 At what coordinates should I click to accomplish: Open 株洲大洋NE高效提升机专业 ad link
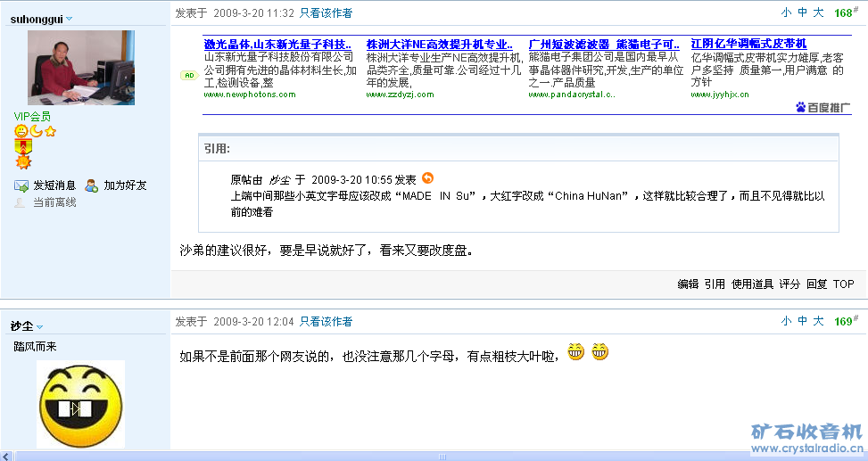pyautogui.click(x=440, y=45)
